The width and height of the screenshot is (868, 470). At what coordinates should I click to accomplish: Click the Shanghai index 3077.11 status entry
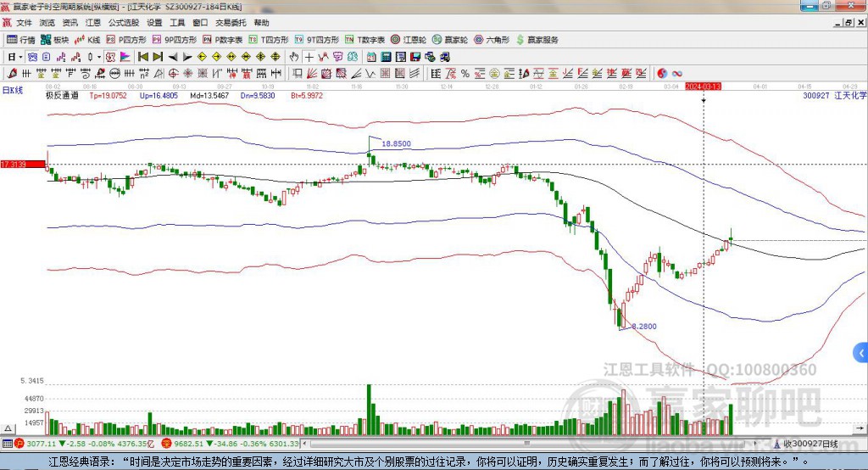(86, 444)
